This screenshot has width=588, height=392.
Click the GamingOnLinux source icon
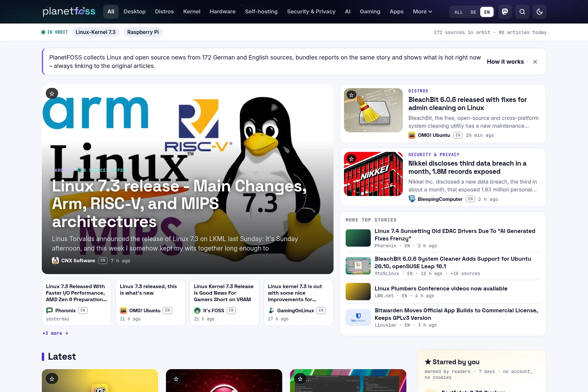(271, 310)
